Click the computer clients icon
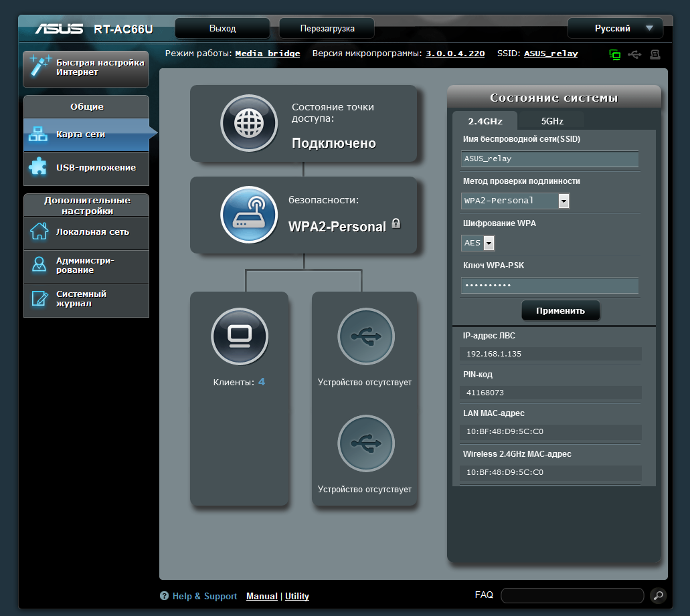 240,336
